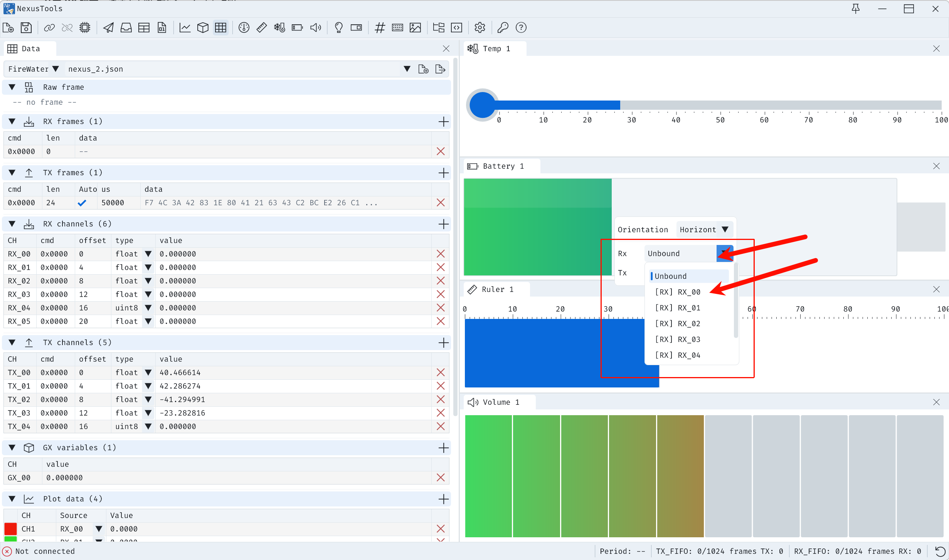The image size is (949, 560).
Task: Click the volume speaker toolbar icon
Action: click(x=316, y=27)
